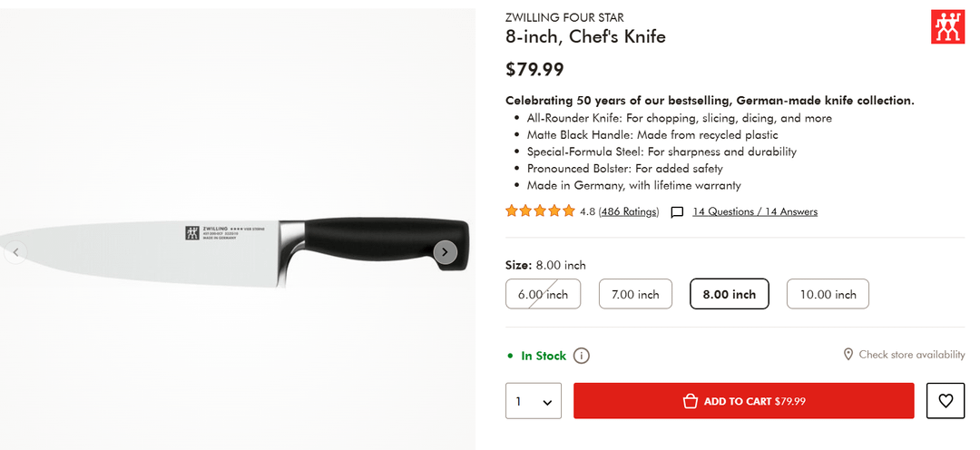Open the In Stock info icon
The image size is (980, 450).
point(582,356)
